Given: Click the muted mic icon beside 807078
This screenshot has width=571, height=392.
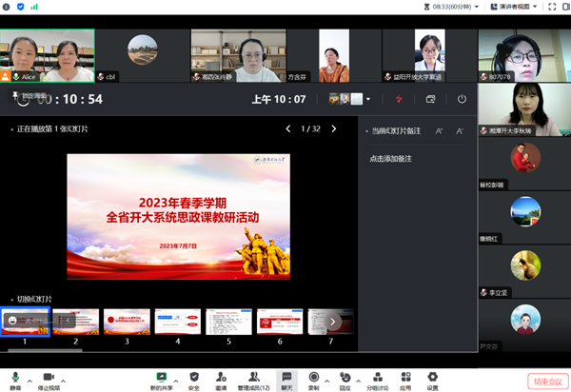Looking at the screenshot, I should pyautogui.click(x=484, y=77).
